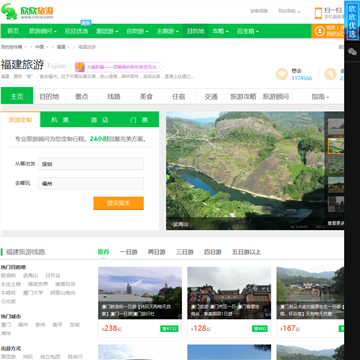Click the 从哪出发 departure input field
The image size is (360, 360).
(91, 164)
